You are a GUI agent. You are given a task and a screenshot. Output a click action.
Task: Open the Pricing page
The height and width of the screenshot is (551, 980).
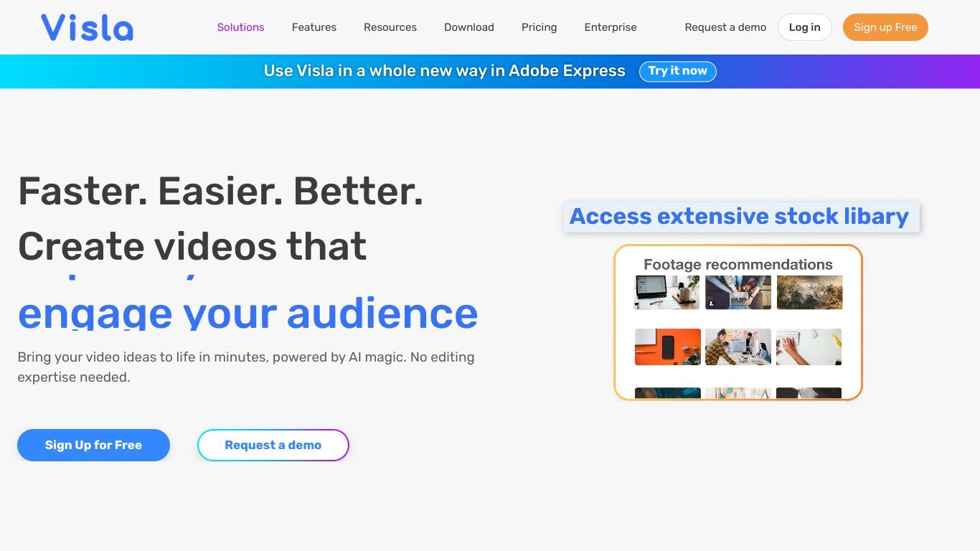click(x=539, y=27)
